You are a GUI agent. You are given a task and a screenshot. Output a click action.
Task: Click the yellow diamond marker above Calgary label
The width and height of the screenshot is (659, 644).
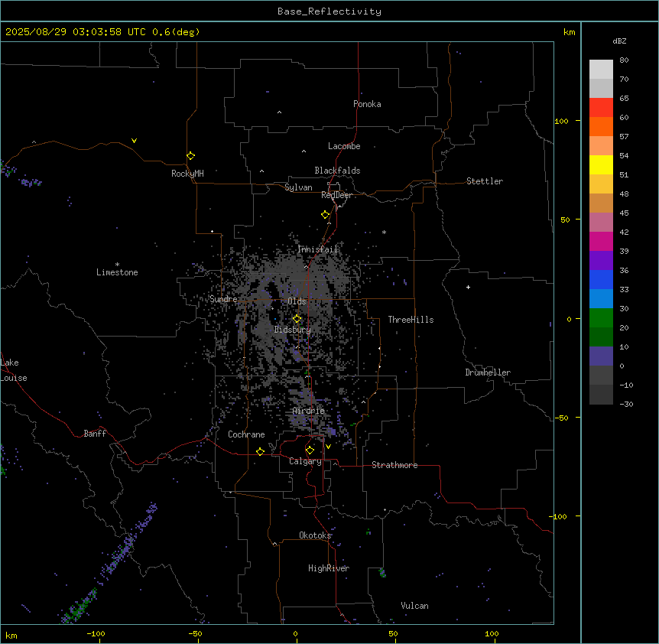pyautogui.click(x=310, y=450)
